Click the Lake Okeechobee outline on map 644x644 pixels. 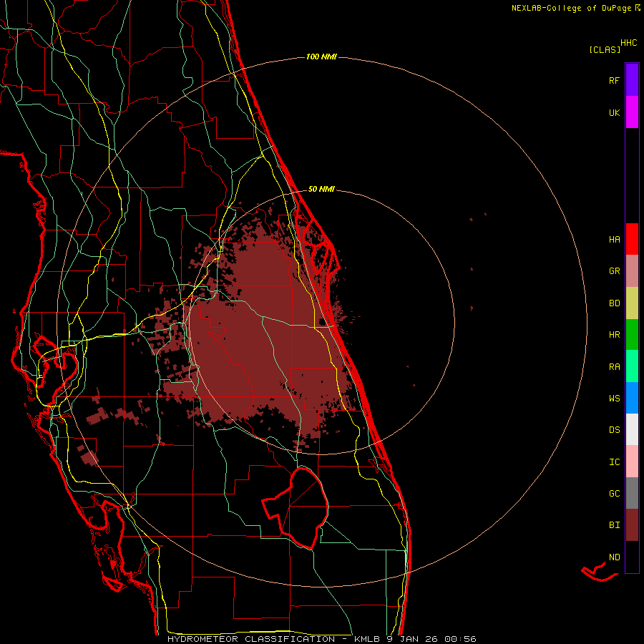pos(296,507)
